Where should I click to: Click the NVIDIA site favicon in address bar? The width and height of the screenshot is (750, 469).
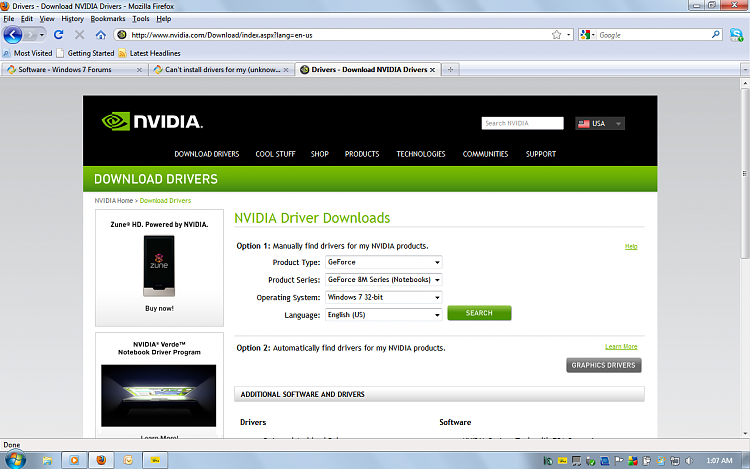pos(122,35)
